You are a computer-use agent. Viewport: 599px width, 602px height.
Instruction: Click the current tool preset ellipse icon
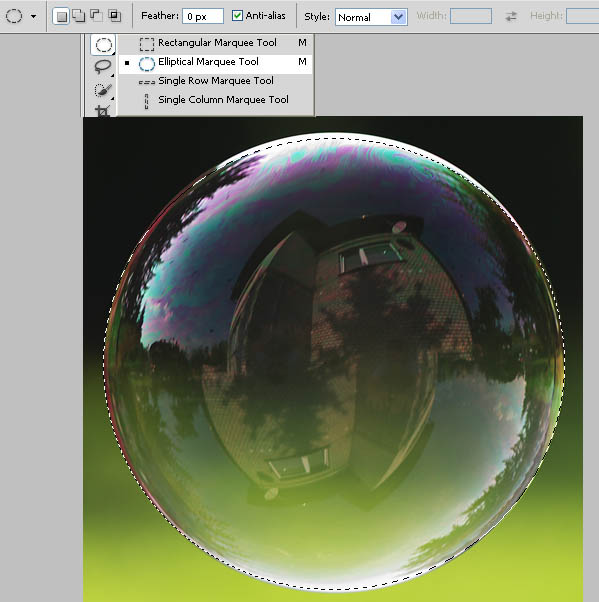[x=14, y=16]
